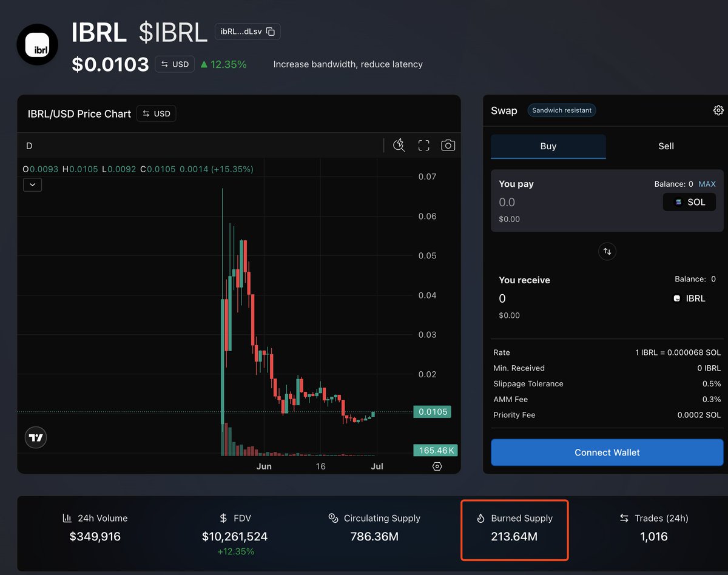This screenshot has width=728, height=575.
Task: Switch chart currency with USD button
Action: point(157,113)
